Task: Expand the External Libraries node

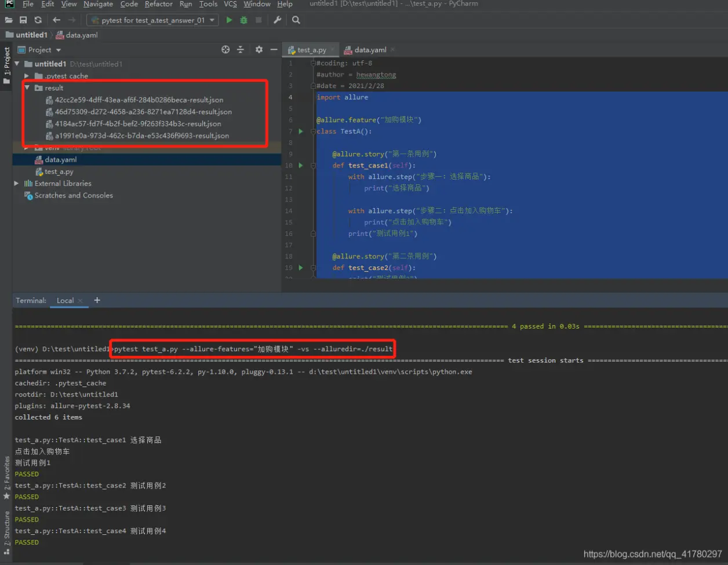Action: pos(17,184)
